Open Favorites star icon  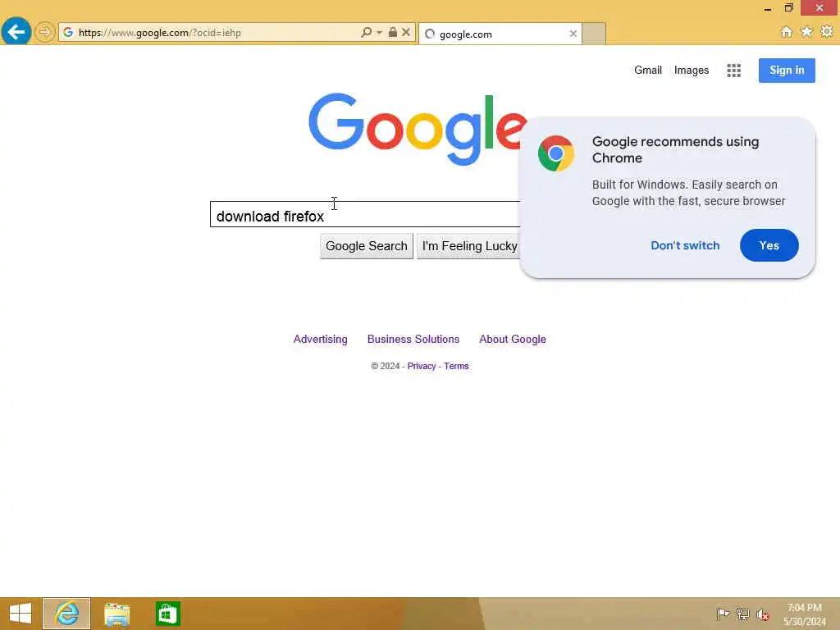coord(806,32)
